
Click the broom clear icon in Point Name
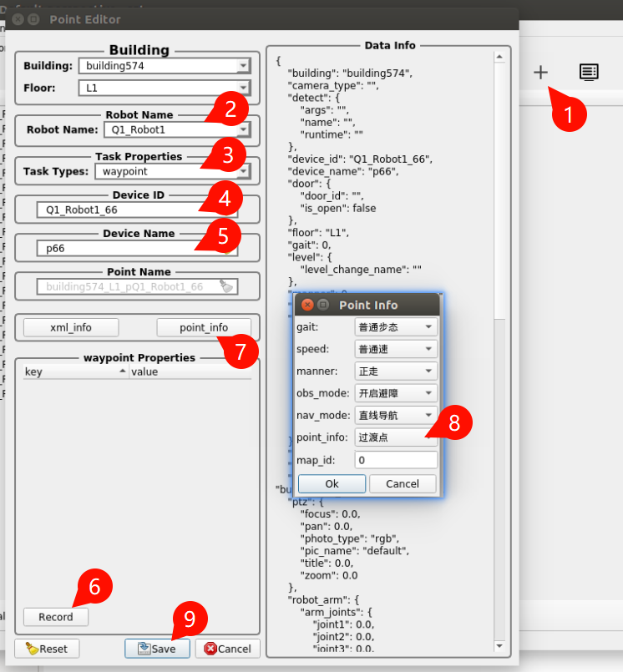point(225,286)
